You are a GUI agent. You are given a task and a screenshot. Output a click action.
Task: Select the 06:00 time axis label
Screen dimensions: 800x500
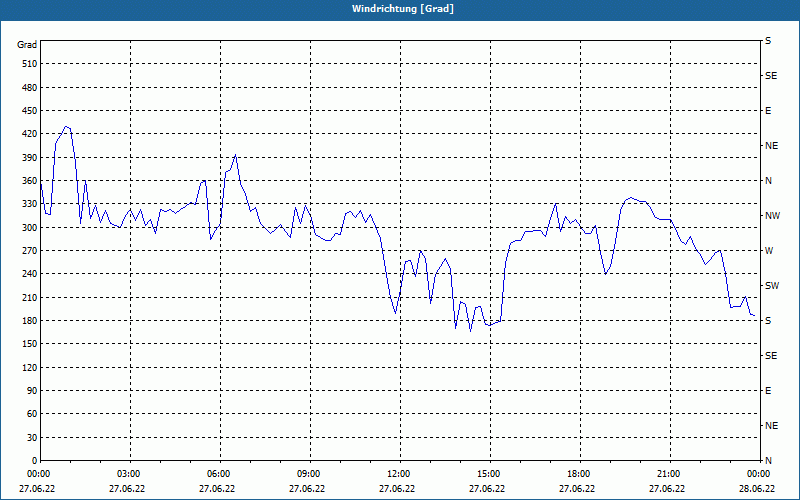217,474
